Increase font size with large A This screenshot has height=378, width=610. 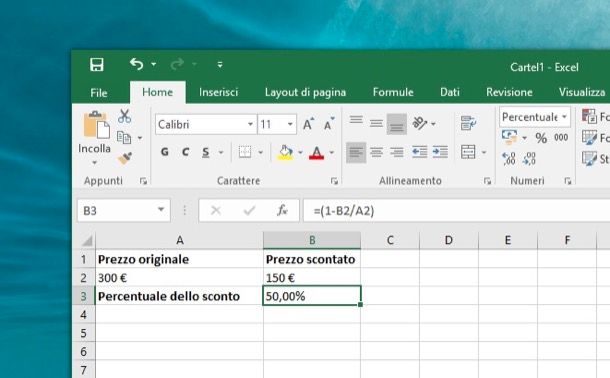pos(308,124)
